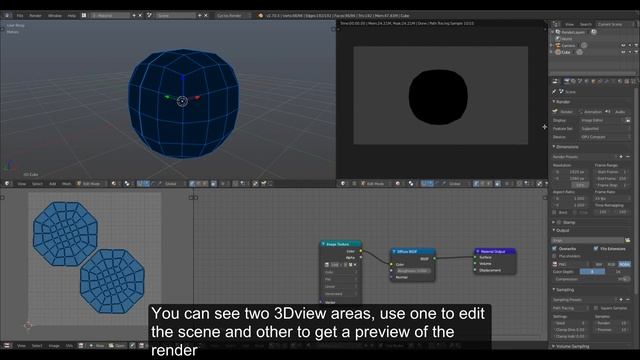Toggle visibility eye for Camera in outliner
The image size is (640, 360).
pyautogui.click(x=623, y=45)
